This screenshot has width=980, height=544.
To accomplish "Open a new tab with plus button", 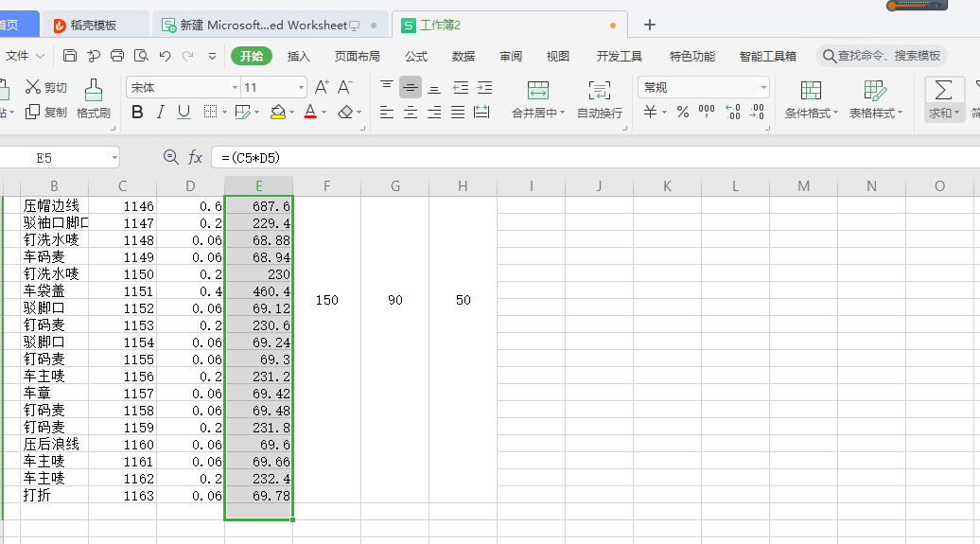I will tap(649, 25).
